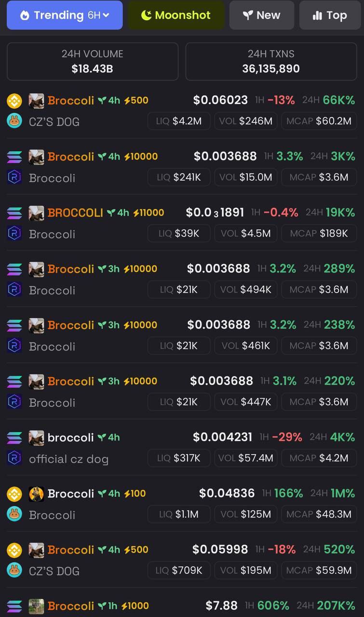364x617 pixels.
Task: Click the Raydium icon on the official cz dog row
Action: (x=14, y=457)
